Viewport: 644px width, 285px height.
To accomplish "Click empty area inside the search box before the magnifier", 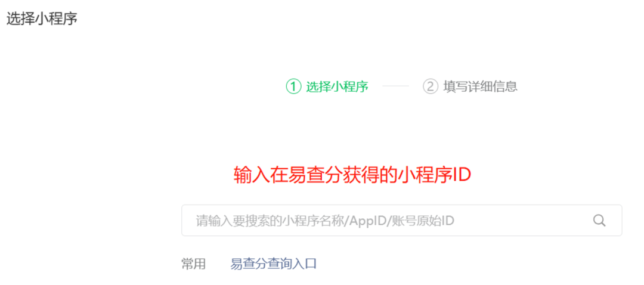I will [522, 221].
